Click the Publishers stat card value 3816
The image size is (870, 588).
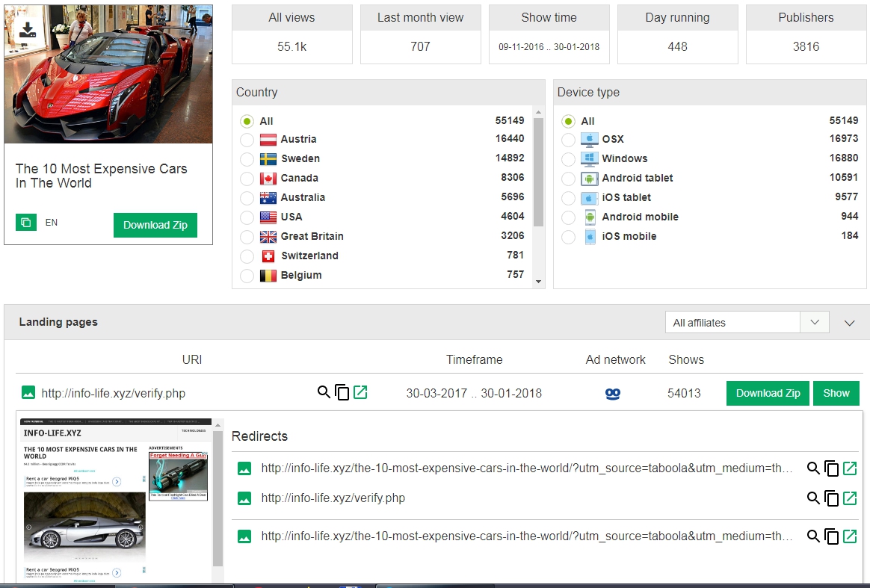pyautogui.click(x=806, y=46)
